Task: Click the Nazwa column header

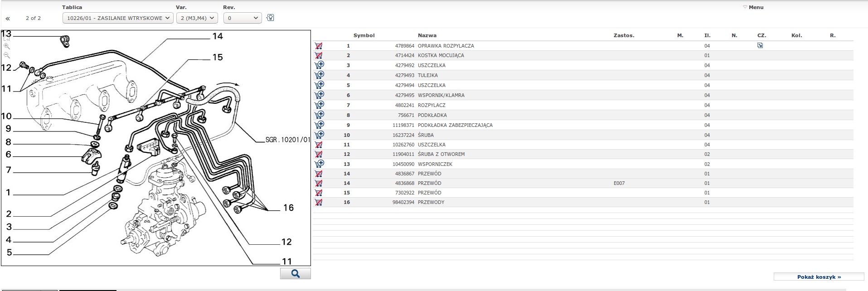Action: click(x=427, y=35)
